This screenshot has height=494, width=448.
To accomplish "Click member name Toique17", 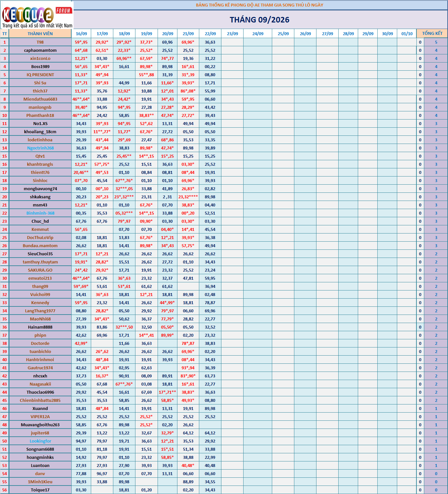I will [40, 490].
